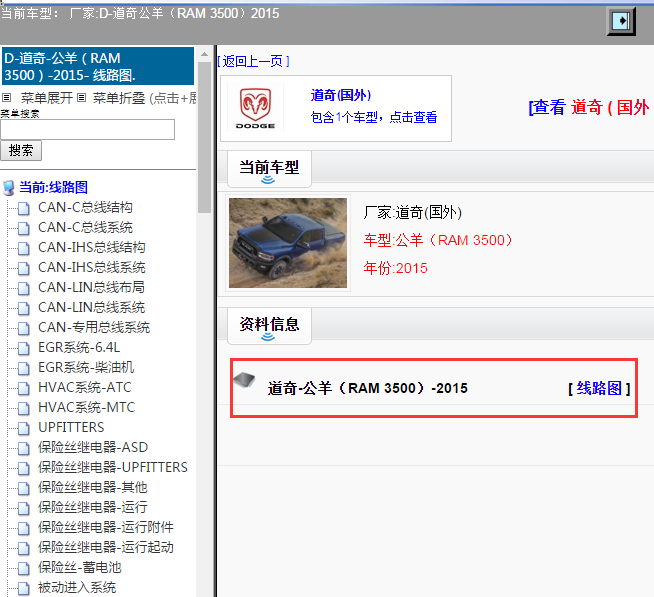
Task: Open the 线路图 link for RAM 3500-2015
Action: click(599, 388)
